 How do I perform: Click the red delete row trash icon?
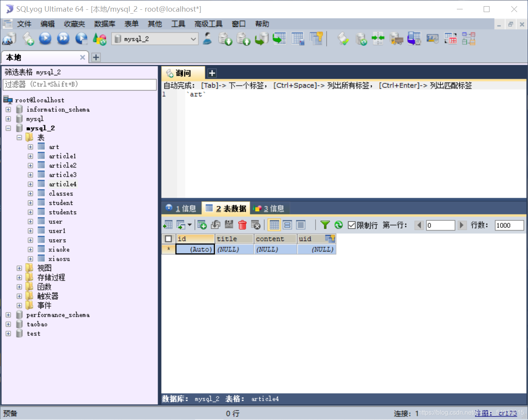(x=242, y=225)
